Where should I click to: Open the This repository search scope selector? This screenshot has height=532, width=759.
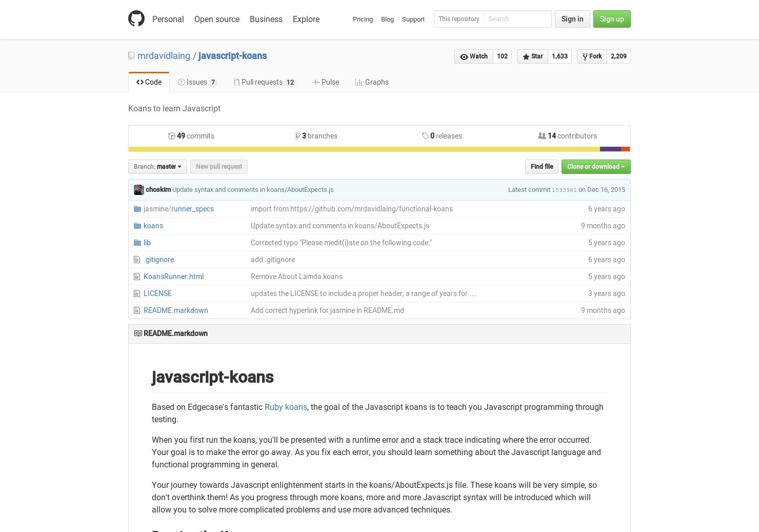tap(458, 19)
